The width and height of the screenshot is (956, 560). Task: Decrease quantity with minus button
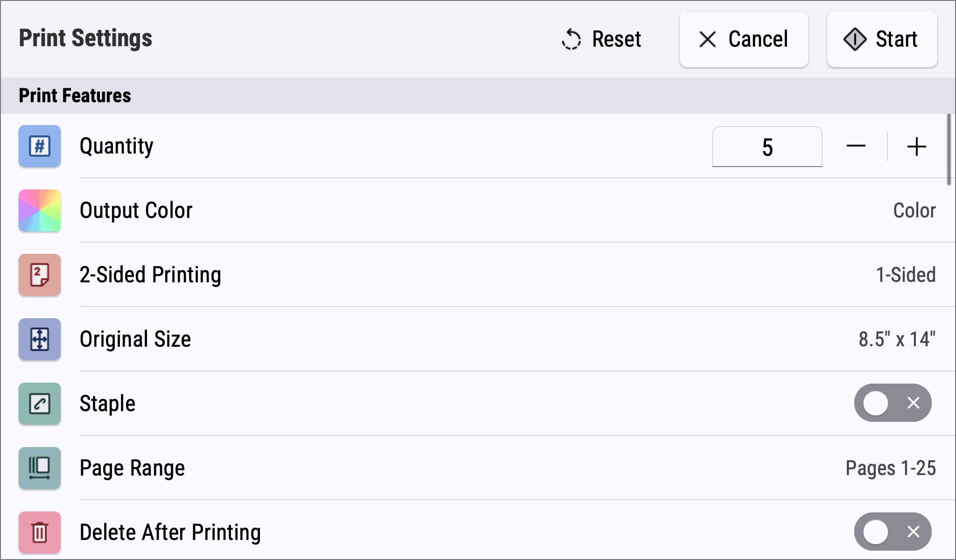coord(856,147)
